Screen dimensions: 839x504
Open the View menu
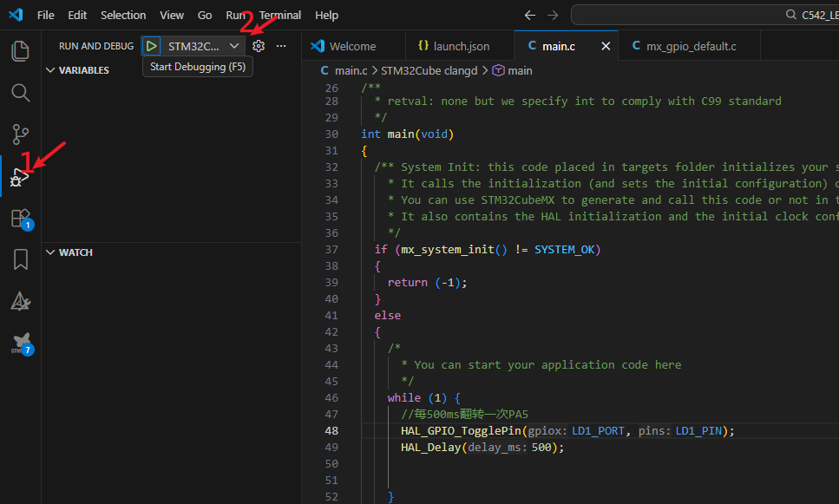click(172, 15)
